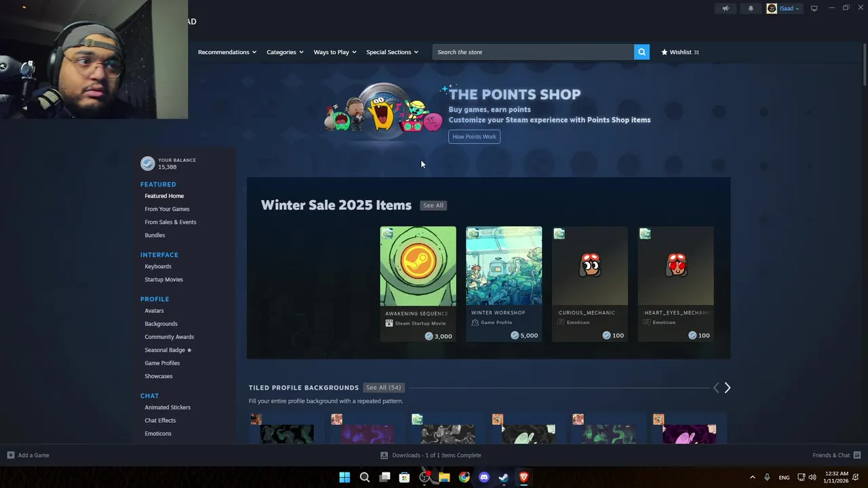Click the Wishlist star icon
The width and height of the screenshot is (868, 488).
[x=665, y=52]
